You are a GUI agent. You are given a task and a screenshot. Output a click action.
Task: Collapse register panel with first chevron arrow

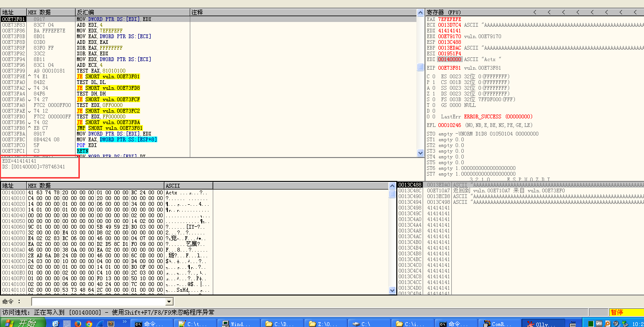click(534, 12)
